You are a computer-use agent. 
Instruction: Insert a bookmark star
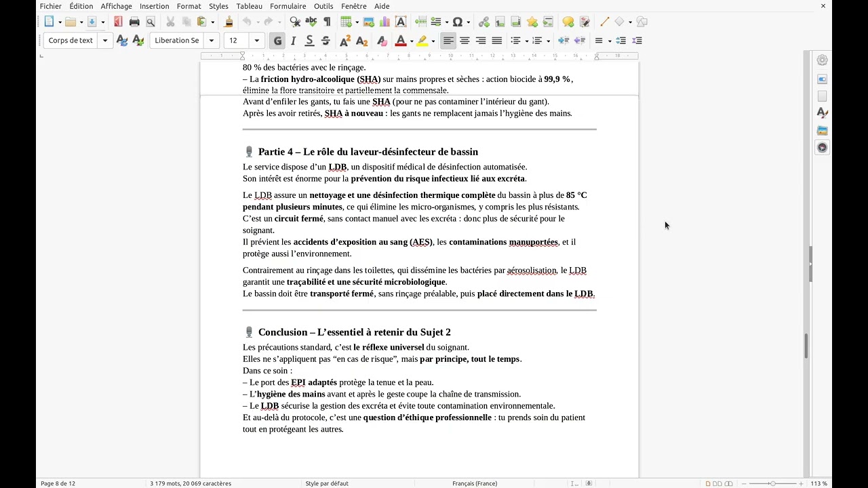(532, 22)
